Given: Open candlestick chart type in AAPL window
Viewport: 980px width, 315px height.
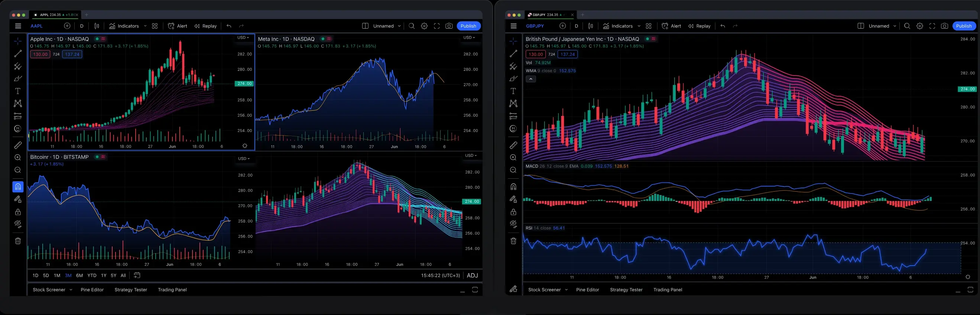Looking at the screenshot, I should (x=97, y=26).
